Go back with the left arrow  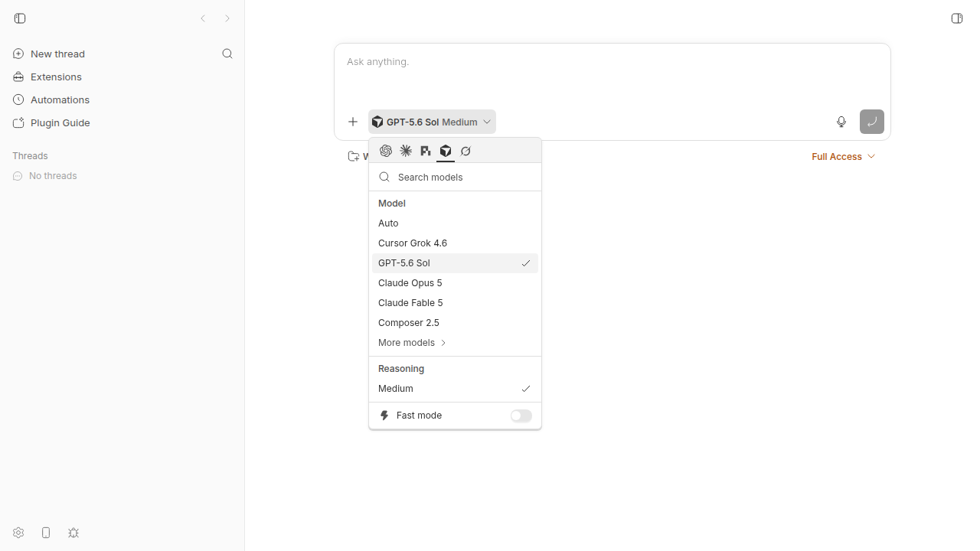pyautogui.click(x=203, y=18)
